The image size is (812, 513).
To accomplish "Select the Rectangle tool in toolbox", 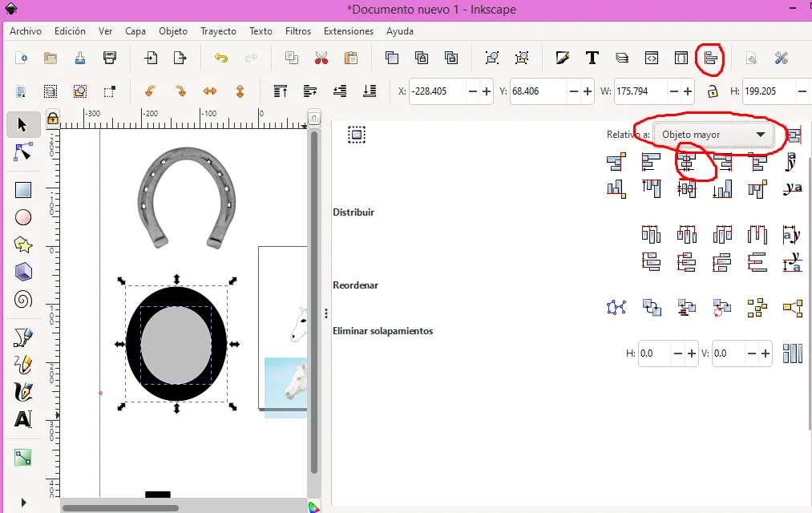I will pos(23,190).
